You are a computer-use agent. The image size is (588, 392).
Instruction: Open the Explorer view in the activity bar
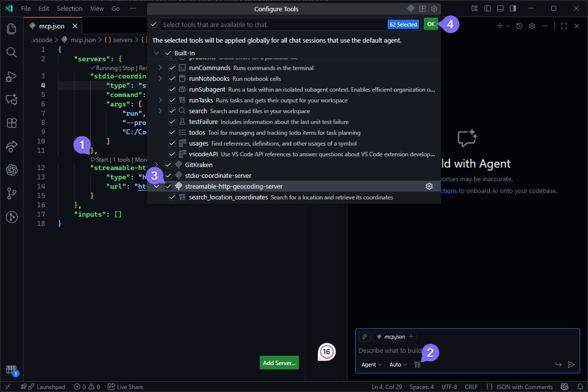coord(11,29)
